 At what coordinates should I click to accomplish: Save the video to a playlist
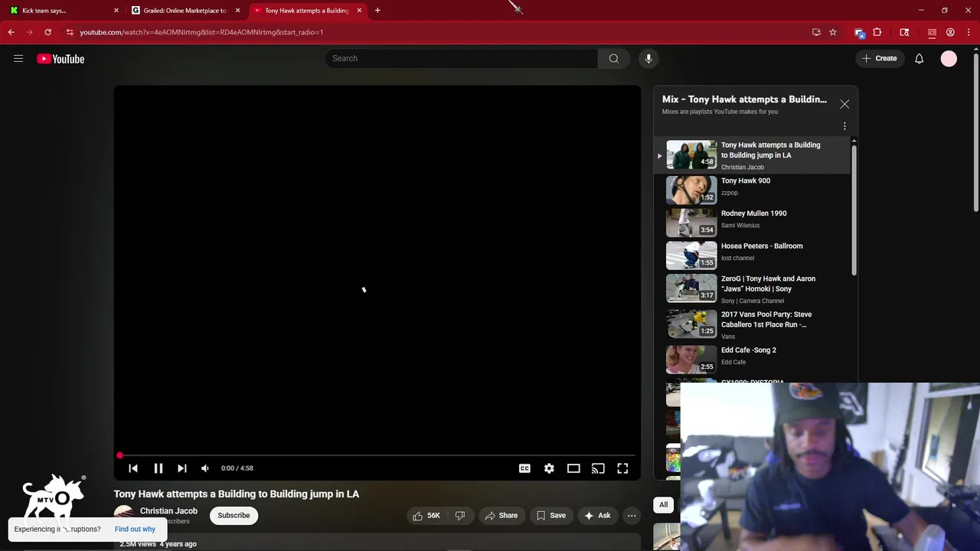pyautogui.click(x=550, y=516)
